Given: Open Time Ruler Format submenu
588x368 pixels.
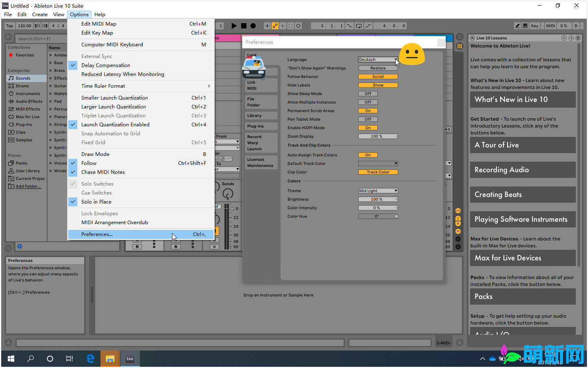Looking at the screenshot, I should (x=141, y=86).
